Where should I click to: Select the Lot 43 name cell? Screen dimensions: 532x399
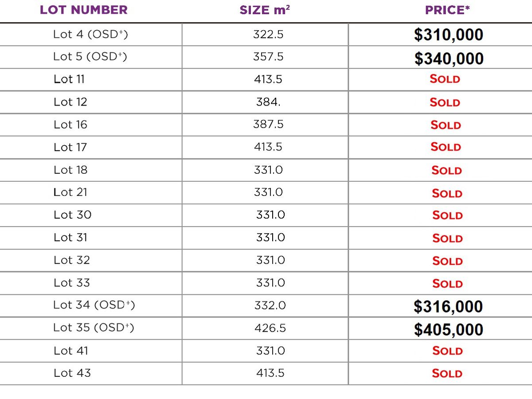pyautogui.click(x=72, y=373)
